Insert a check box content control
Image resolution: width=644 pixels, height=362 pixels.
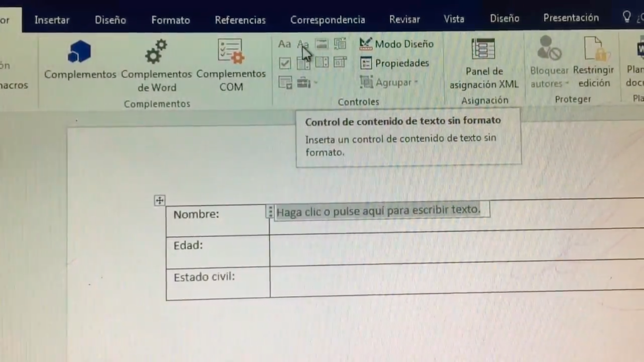pos(285,63)
